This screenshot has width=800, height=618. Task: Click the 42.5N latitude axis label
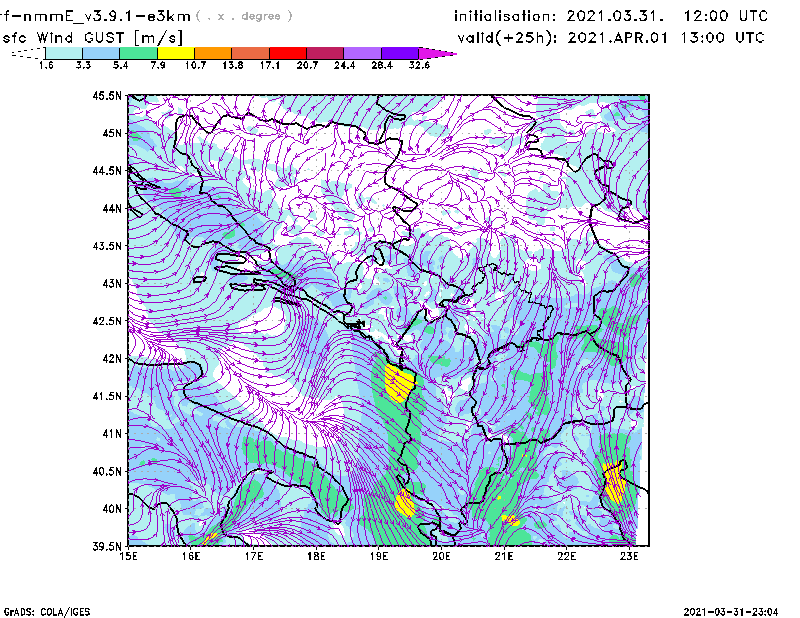point(108,321)
